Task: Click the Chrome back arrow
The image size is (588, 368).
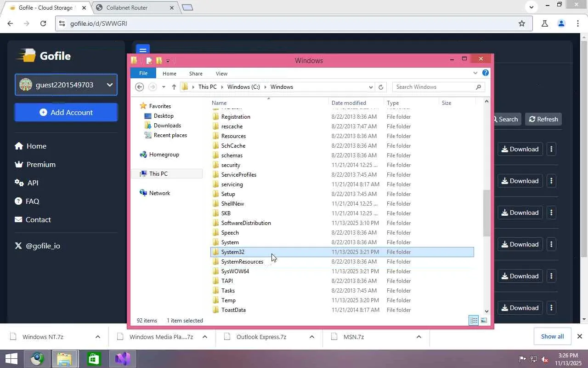Action: click(10, 23)
